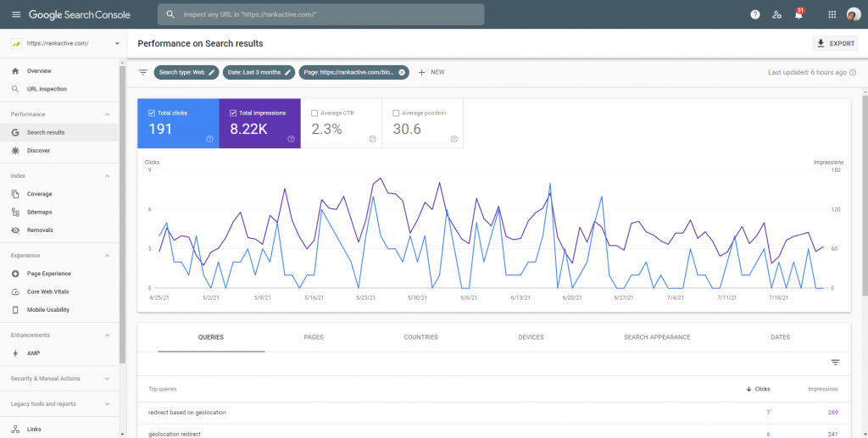Collapse the Performance section
Screen dimensions: 868x438
click(x=108, y=114)
